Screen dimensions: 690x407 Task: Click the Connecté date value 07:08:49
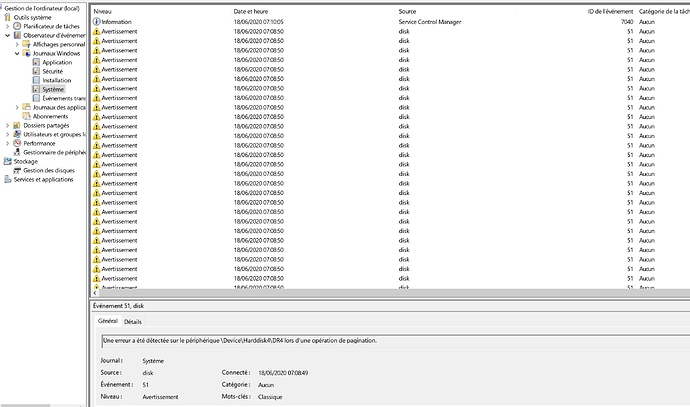(283, 373)
